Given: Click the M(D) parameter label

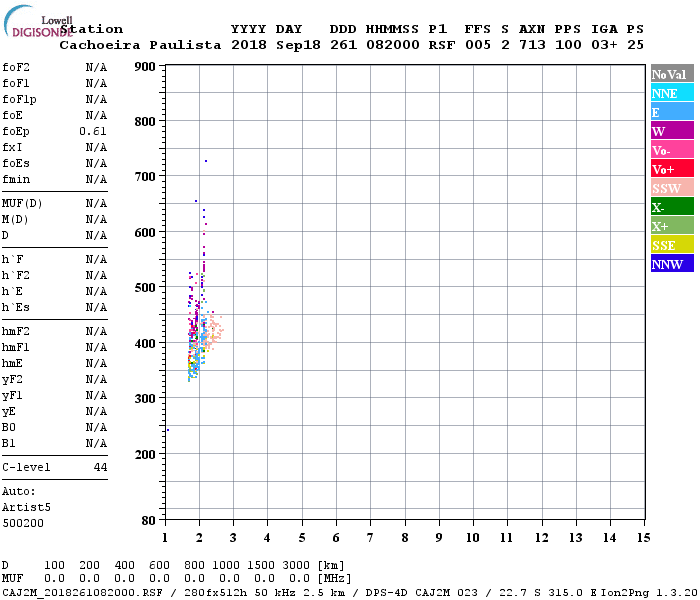Looking at the screenshot, I should pyautogui.click(x=15, y=220).
